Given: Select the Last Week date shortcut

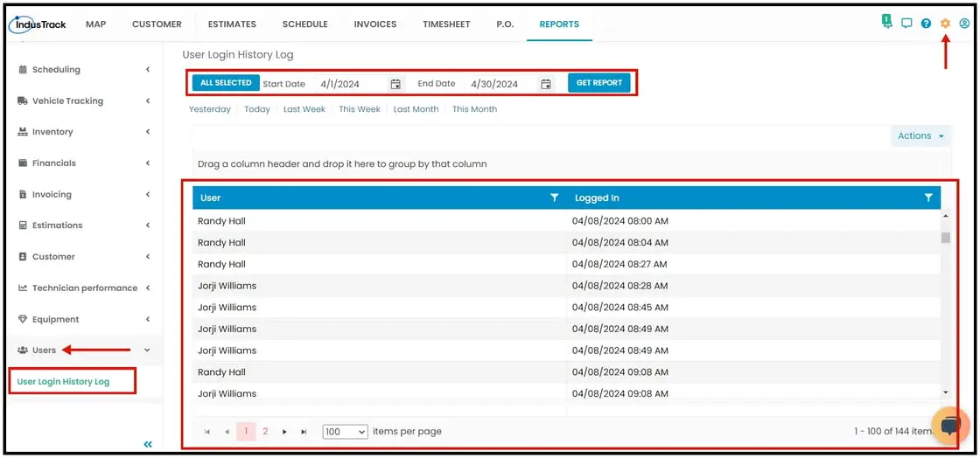Looking at the screenshot, I should tap(304, 109).
